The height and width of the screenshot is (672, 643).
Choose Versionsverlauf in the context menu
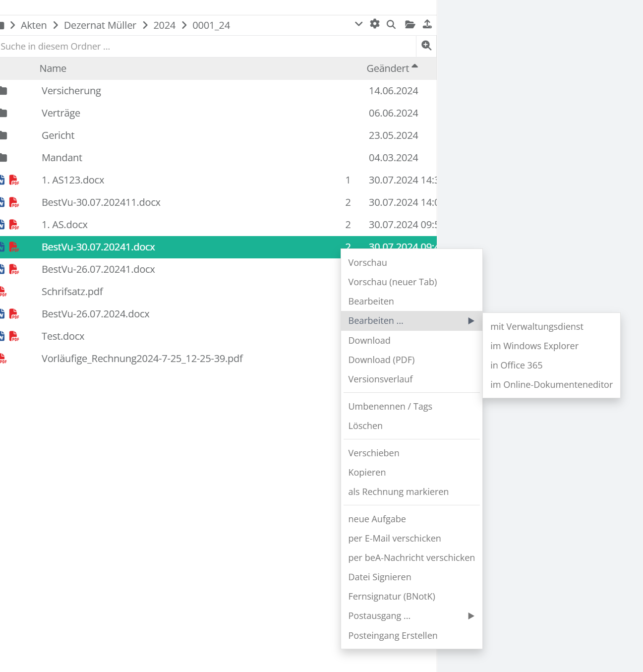coord(380,379)
